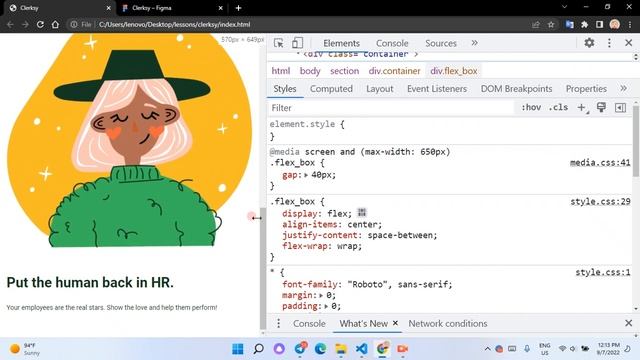Click the page vertical scrollbar thumb
The width and height of the screenshot is (640, 360).
(263, 268)
